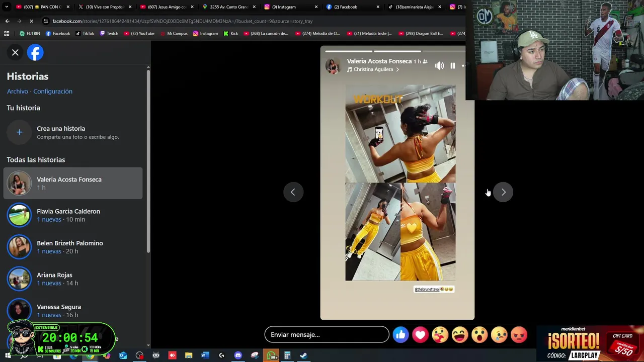View site information icon in address bar
This screenshot has width=644, height=362.
(46, 21)
